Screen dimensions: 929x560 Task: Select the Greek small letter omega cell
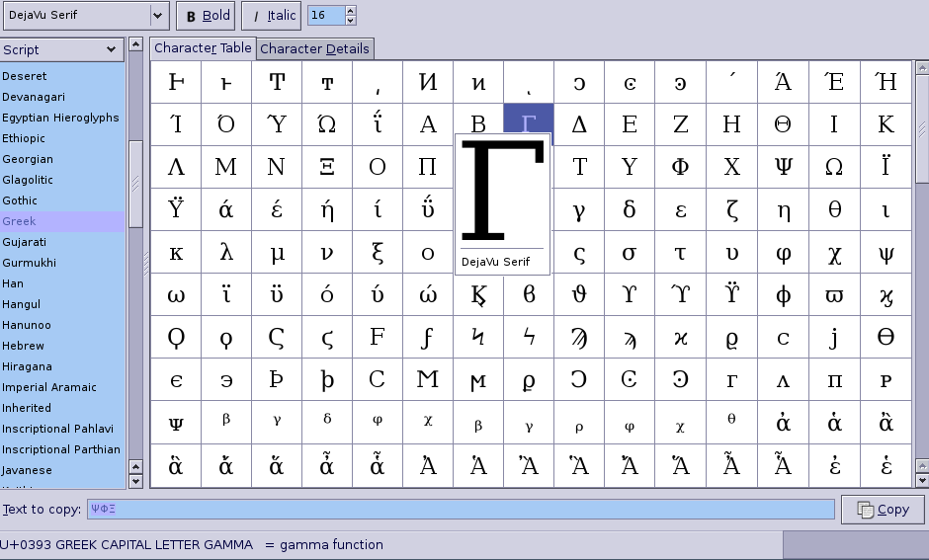pos(176,295)
